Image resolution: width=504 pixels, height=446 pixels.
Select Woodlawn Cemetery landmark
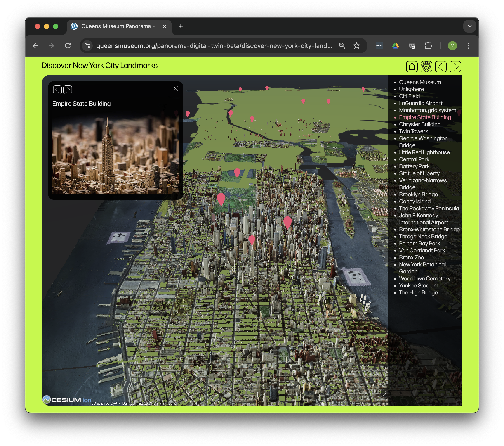coord(425,278)
